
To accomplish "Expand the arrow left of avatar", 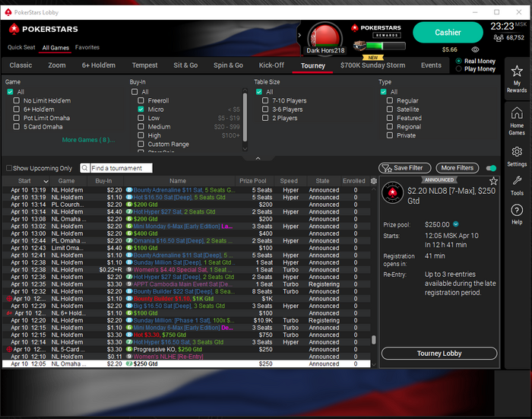I will 299,35.
